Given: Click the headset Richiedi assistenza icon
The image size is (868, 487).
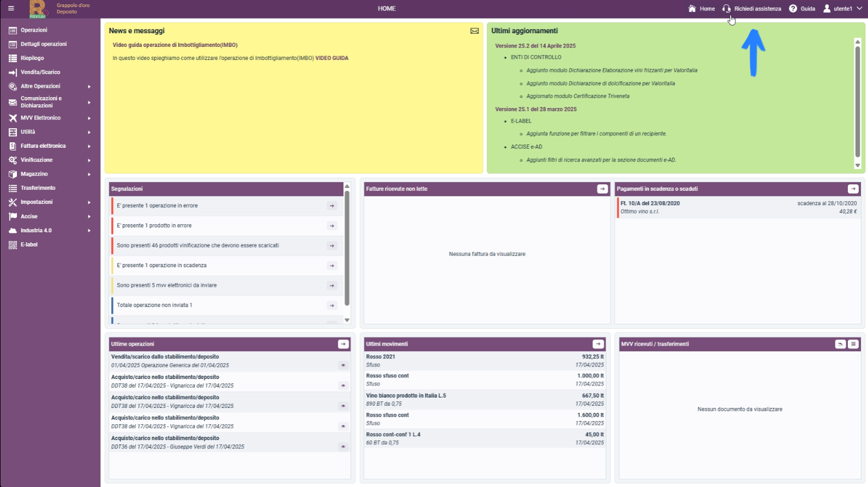Looking at the screenshot, I should 726,9.
